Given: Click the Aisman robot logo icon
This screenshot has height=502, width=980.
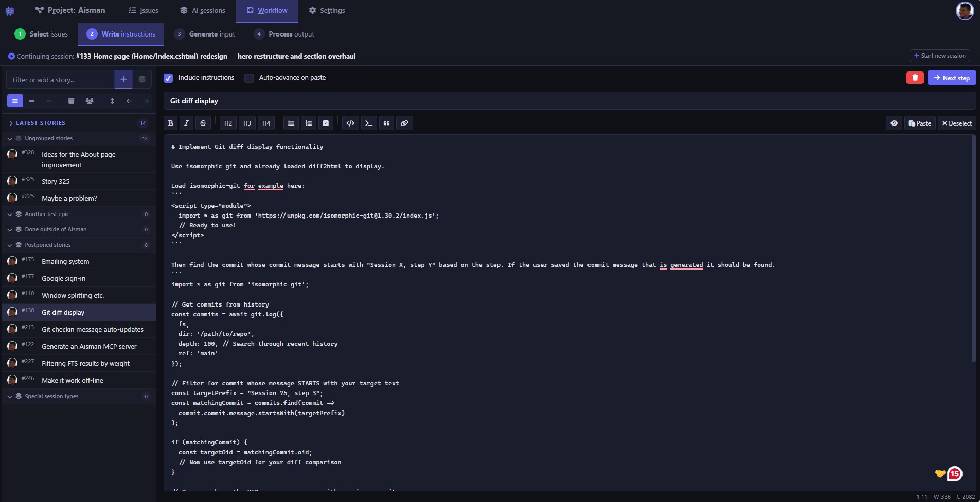Looking at the screenshot, I should click(x=10, y=11).
